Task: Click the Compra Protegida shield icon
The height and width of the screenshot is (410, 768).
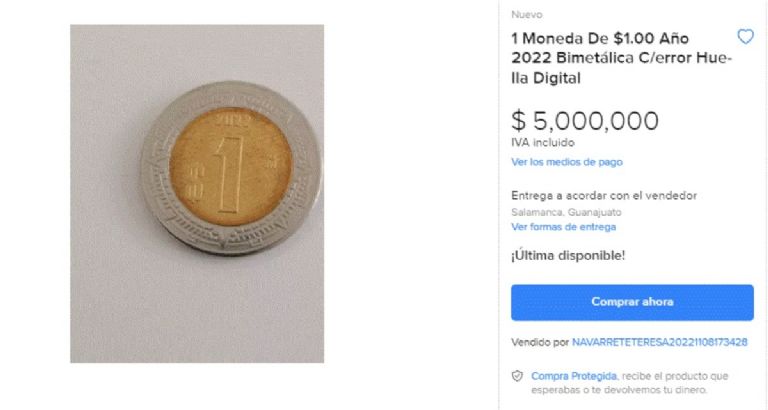Action: [x=517, y=375]
